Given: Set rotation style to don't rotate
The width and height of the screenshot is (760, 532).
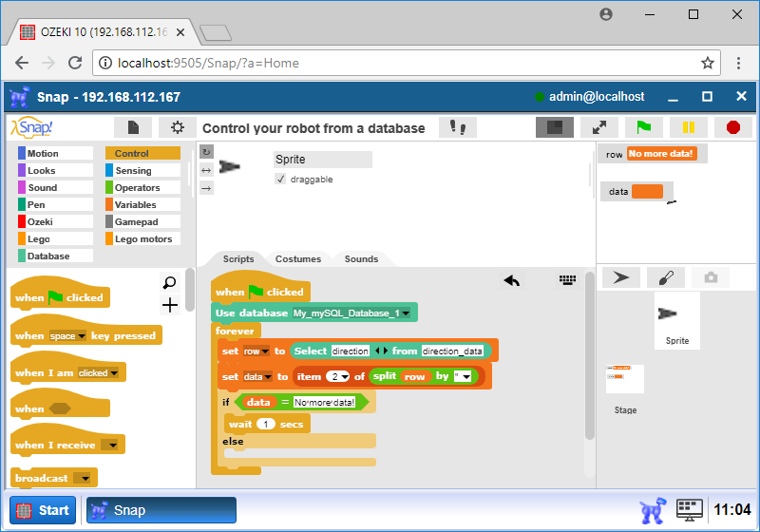Looking at the screenshot, I should pyautogui.click(x=206, y=188).
